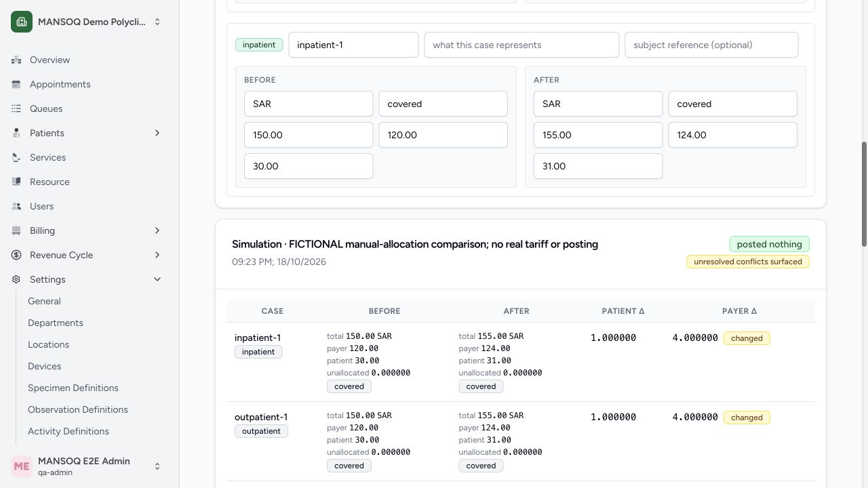This screenshot has height=488, width=868.
Task: Open the Appointments section
Action: (x=60, y=84)
